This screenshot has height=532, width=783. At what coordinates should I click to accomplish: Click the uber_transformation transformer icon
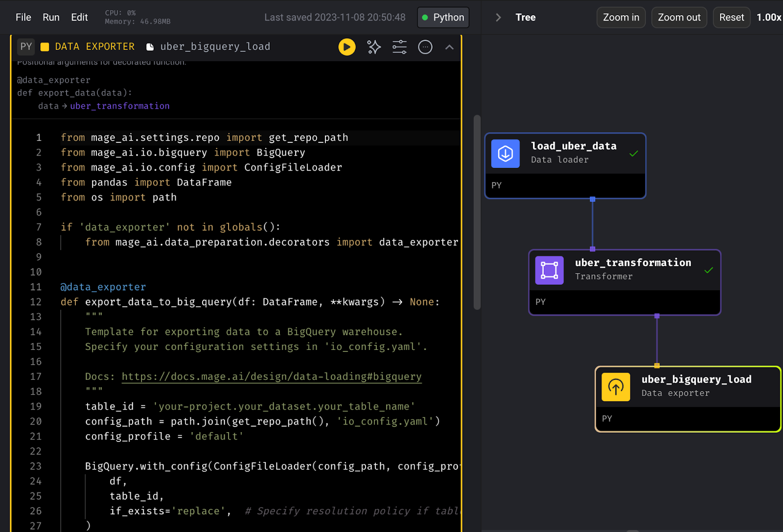[549, 270]
